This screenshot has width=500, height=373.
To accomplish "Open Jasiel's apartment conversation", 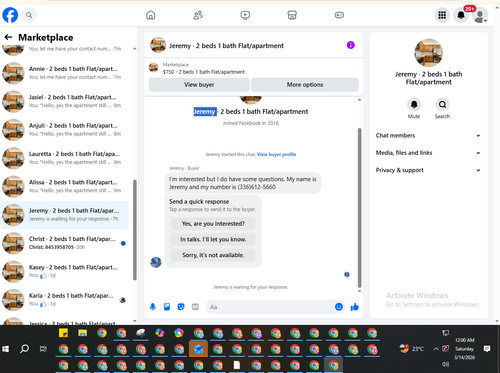I will tap(65, 101).
